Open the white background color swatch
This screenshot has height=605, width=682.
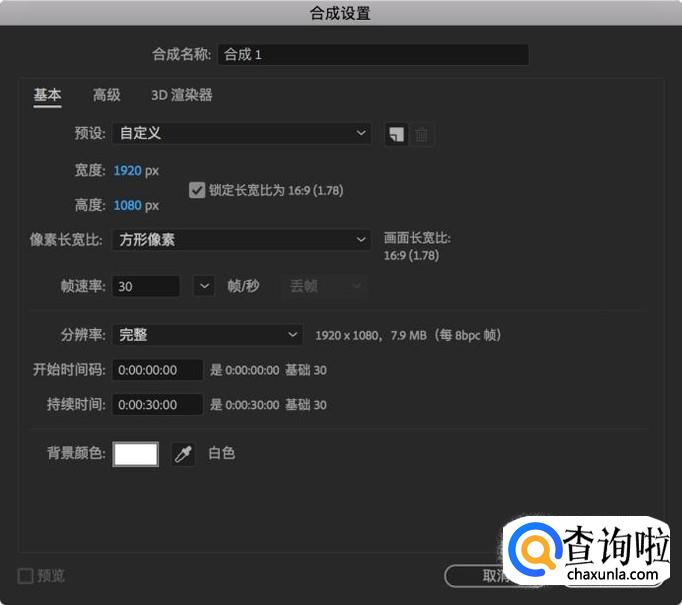point(136,454)
